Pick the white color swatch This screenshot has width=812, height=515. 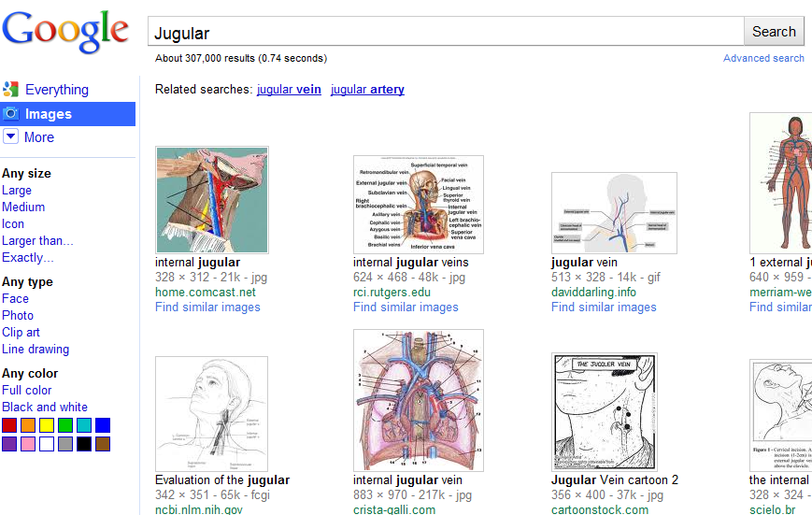(x=47, y=444)
